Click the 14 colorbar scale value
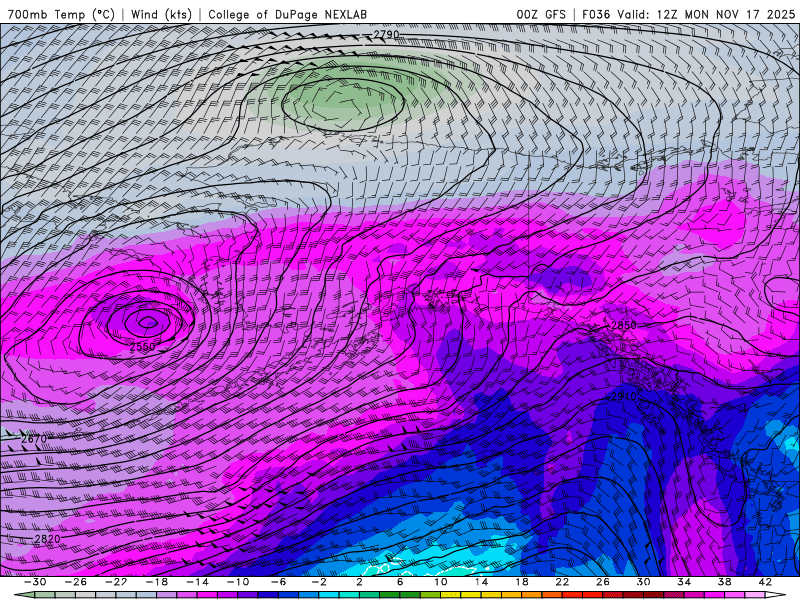Screen dimensions: 800x600 tap(481, 582)
